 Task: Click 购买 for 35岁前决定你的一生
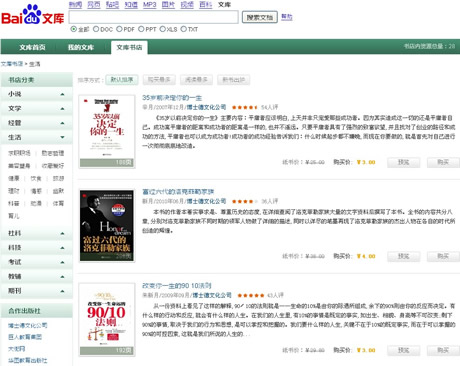pos(443,162)
